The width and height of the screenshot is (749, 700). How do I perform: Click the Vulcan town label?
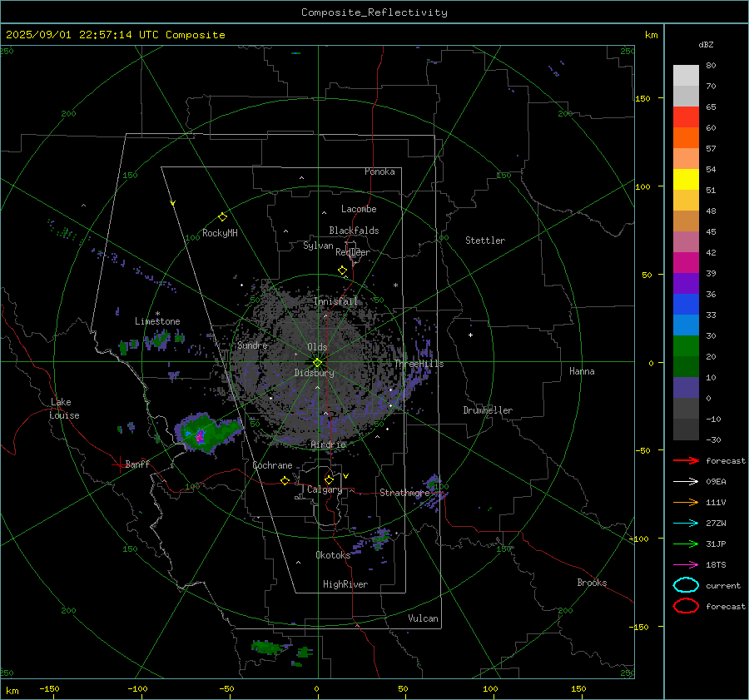(423, 618)
